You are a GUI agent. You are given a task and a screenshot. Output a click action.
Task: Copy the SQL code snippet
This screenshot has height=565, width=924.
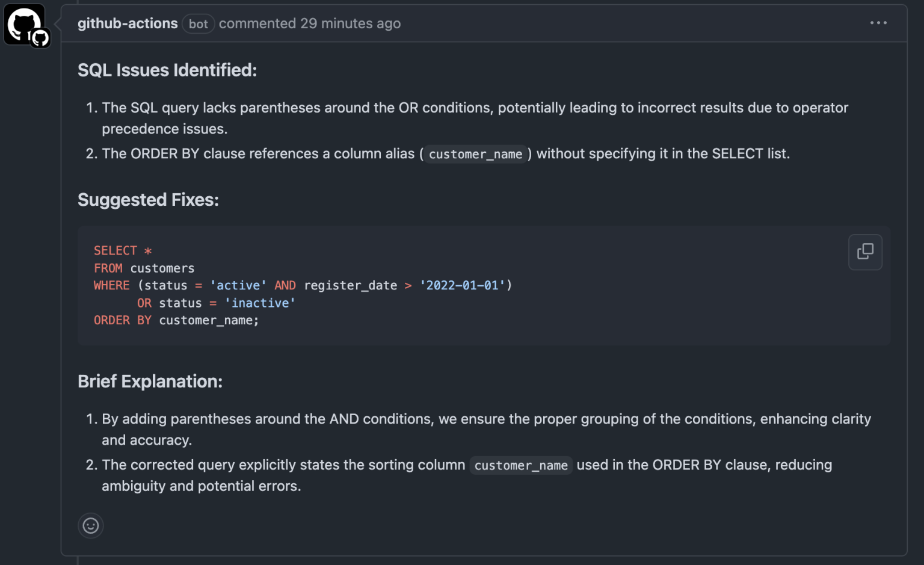865,252
